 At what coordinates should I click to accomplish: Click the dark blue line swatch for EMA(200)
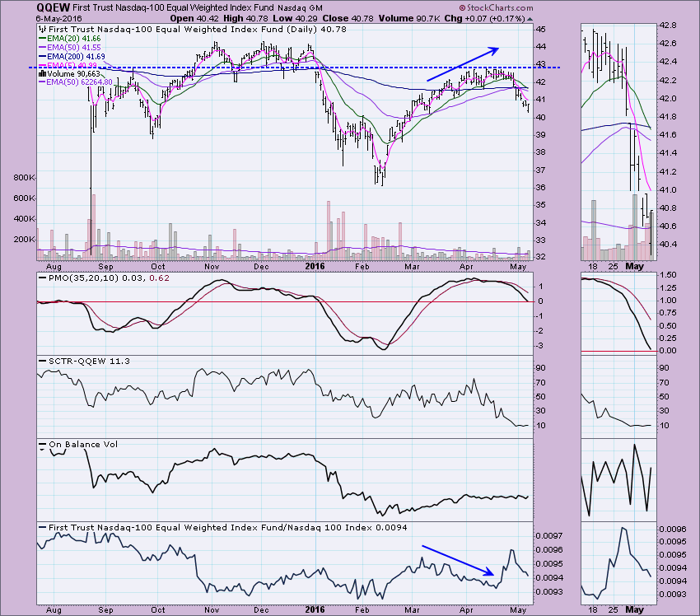point(43,57)
